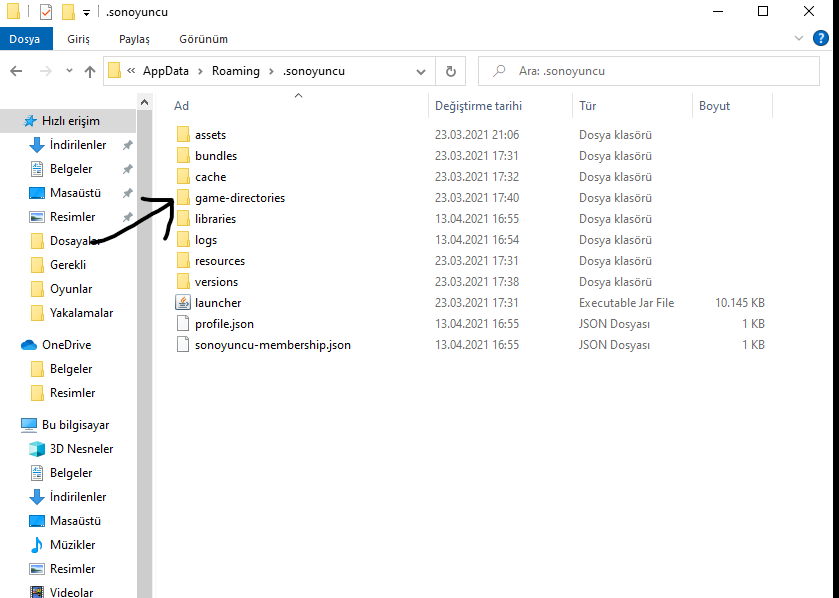Viewport: 839px width, 598px height.
Task: Refresh the current folder view
Action: tap(451, 71)
